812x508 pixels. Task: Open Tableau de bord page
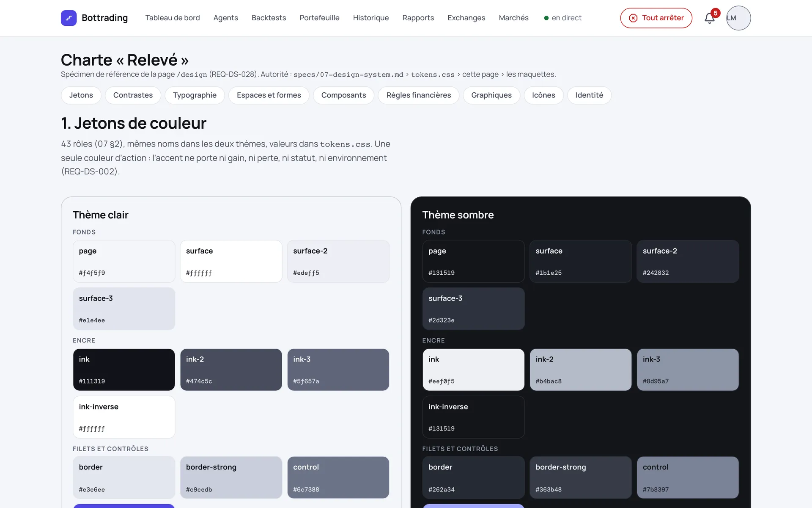173,18
